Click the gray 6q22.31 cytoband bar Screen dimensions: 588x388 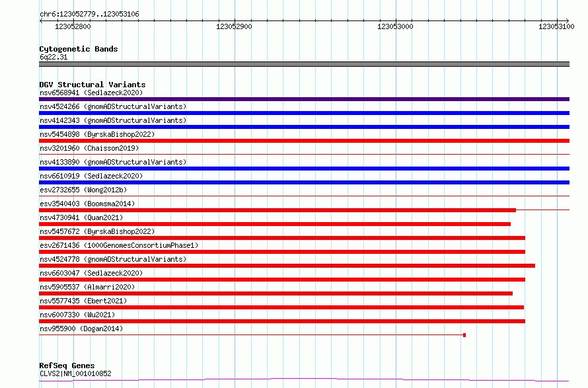(x=304, y=64)
